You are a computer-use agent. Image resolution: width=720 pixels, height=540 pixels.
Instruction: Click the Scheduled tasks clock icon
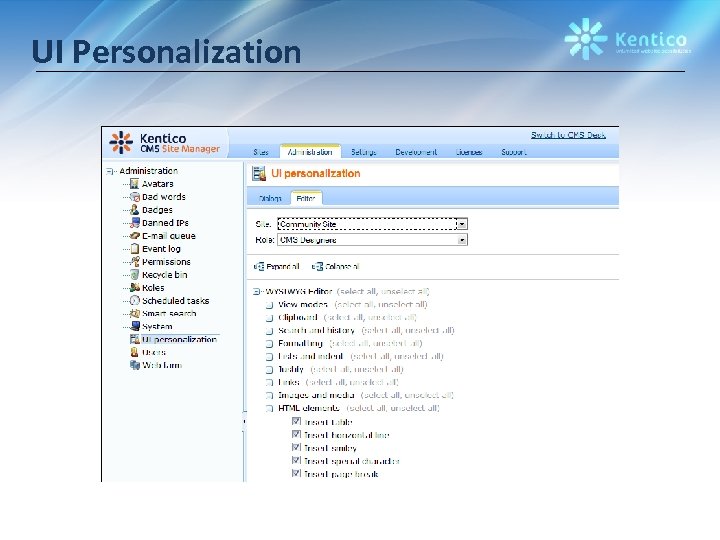tap(134, 300)
